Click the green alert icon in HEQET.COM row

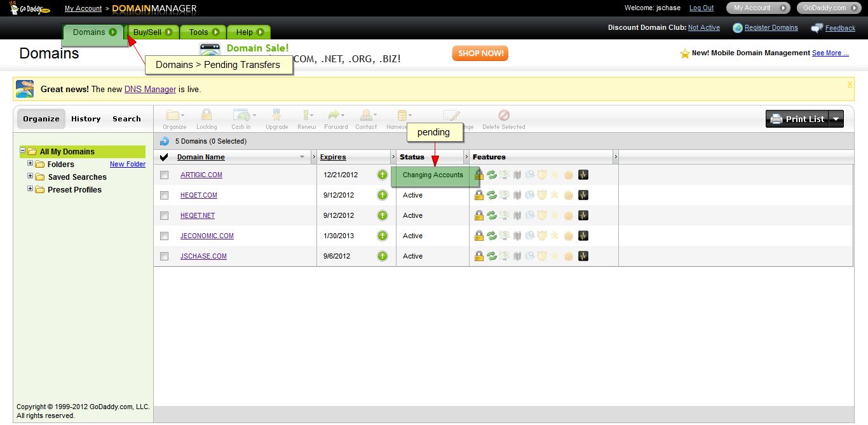point(383,195)
